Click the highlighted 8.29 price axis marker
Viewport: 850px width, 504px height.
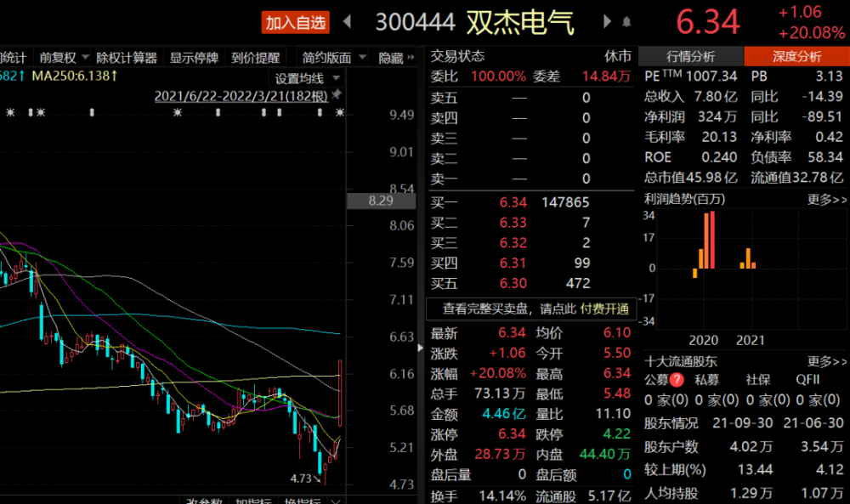point(381,201)
